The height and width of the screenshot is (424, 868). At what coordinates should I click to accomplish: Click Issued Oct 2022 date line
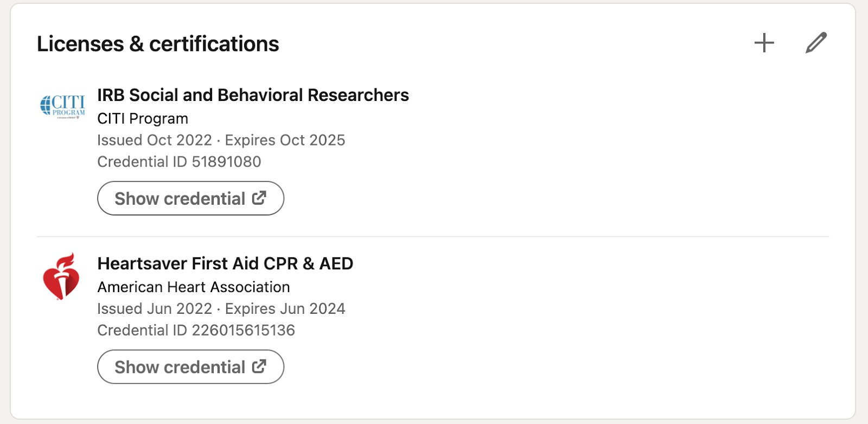pyautogui.click(x=155, y=140)
